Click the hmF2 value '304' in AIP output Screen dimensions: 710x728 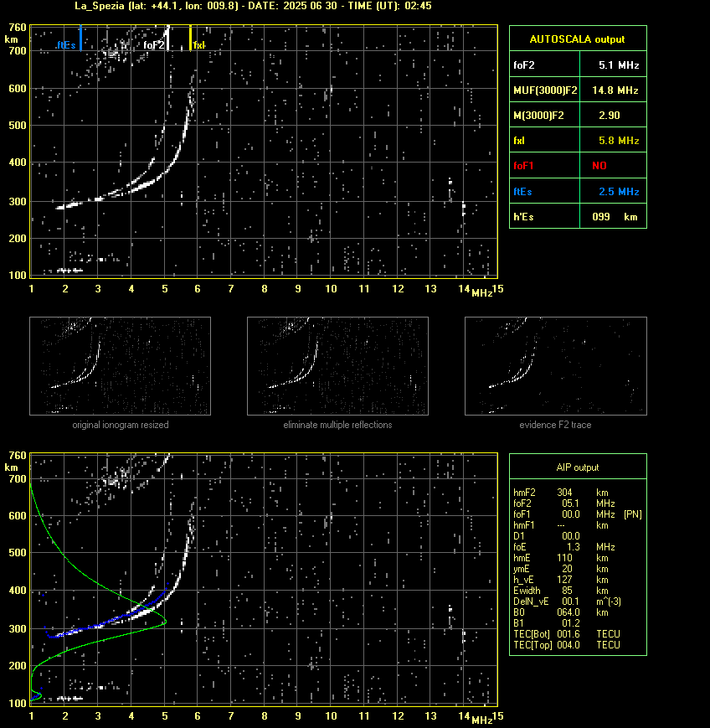tap(565, 493)
